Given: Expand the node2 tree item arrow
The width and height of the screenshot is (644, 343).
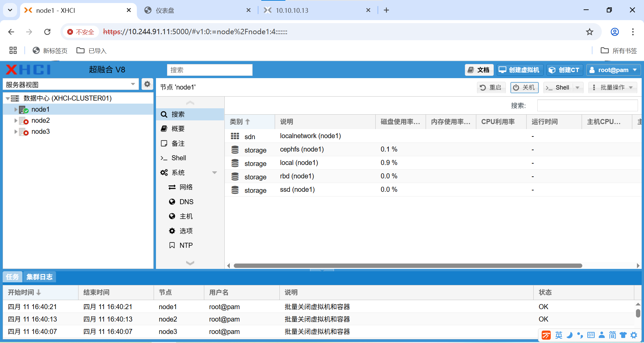Looking at the screenshot, I should pyautogui.click(x=16, y=121).
